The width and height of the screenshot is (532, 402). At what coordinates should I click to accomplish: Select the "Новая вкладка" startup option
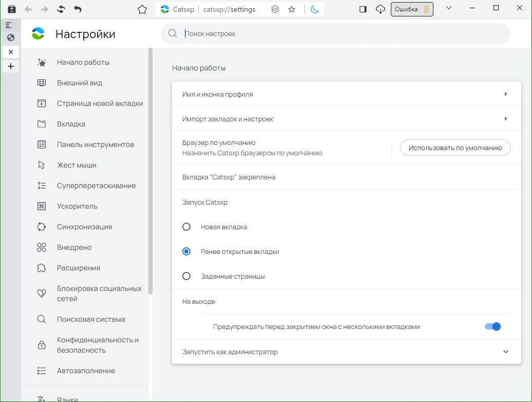pyautogui.click(x=186, y=227)
